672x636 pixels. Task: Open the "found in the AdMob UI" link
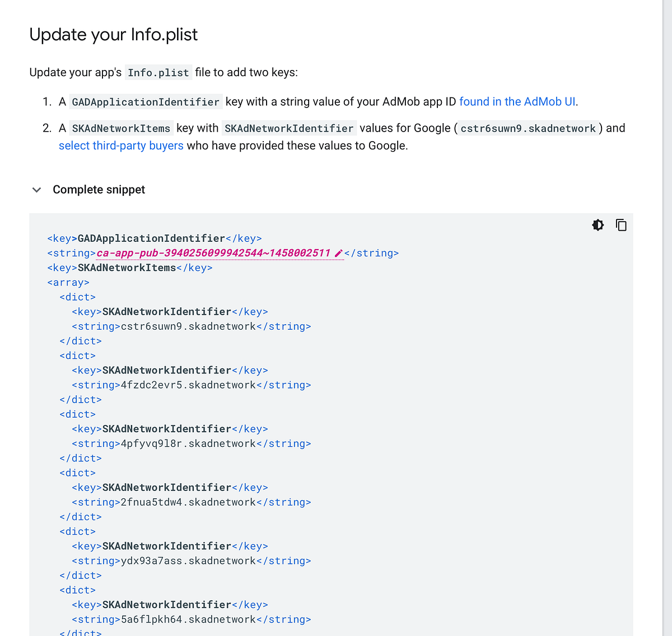tap(517, 101)
